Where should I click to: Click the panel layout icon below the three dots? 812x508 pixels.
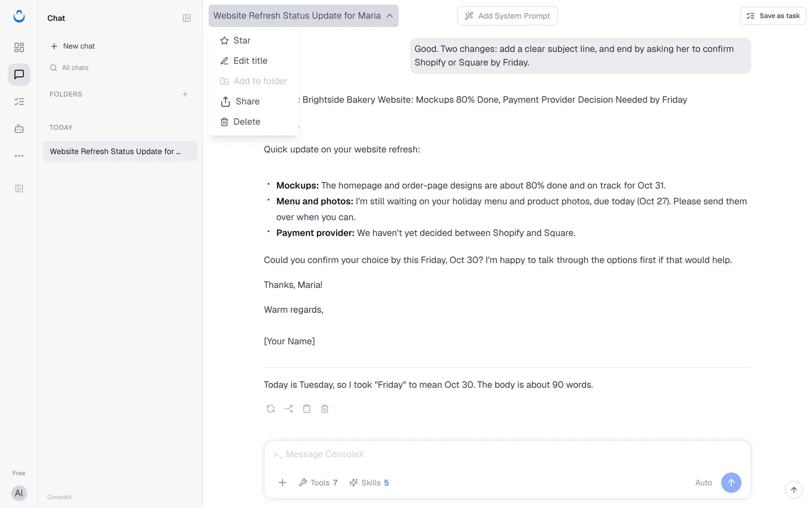click(x=19, y=189)
